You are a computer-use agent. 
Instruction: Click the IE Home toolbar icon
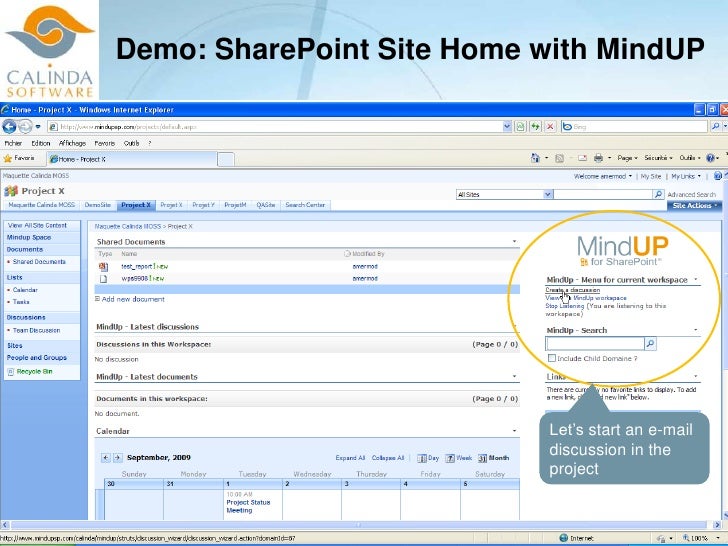click(x=535, y=158)
